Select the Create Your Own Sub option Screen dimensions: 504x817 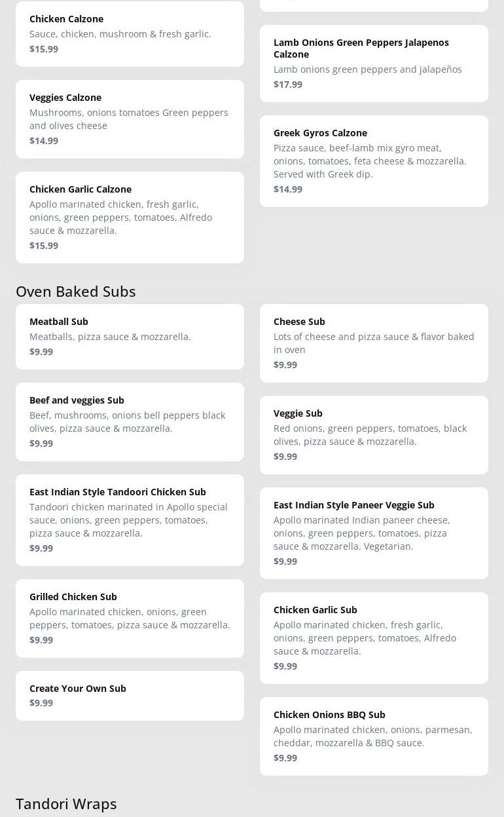coord(130,695)
